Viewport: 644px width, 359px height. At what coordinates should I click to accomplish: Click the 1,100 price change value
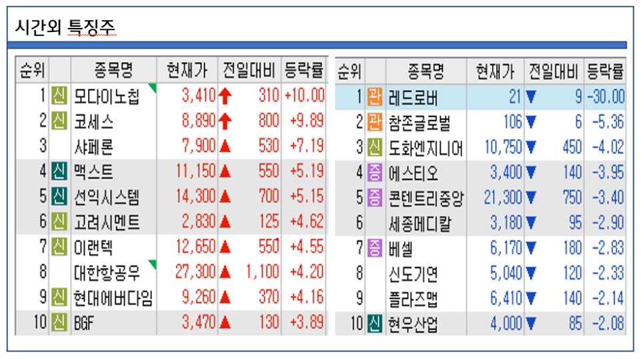click(263, 272)
